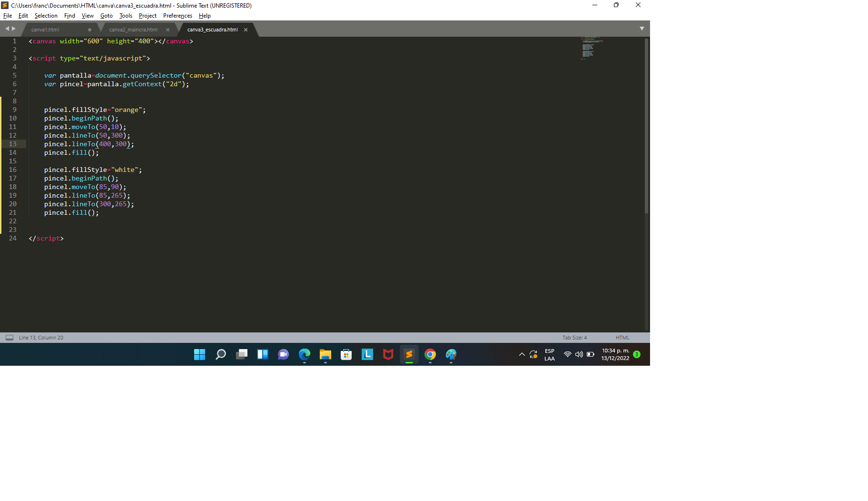Open the tab list dropdown arrow
The image size is (868, 501).
click(642, 29)
